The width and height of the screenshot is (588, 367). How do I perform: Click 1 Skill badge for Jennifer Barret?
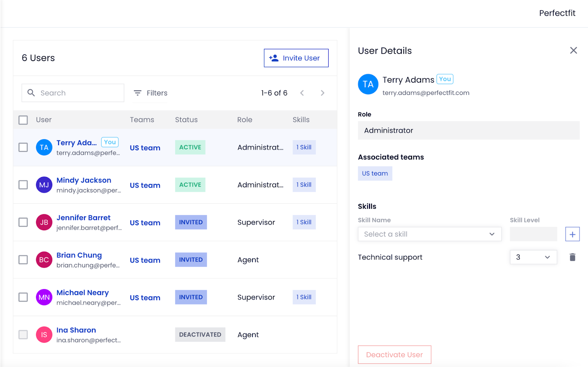tap(304, 222)
